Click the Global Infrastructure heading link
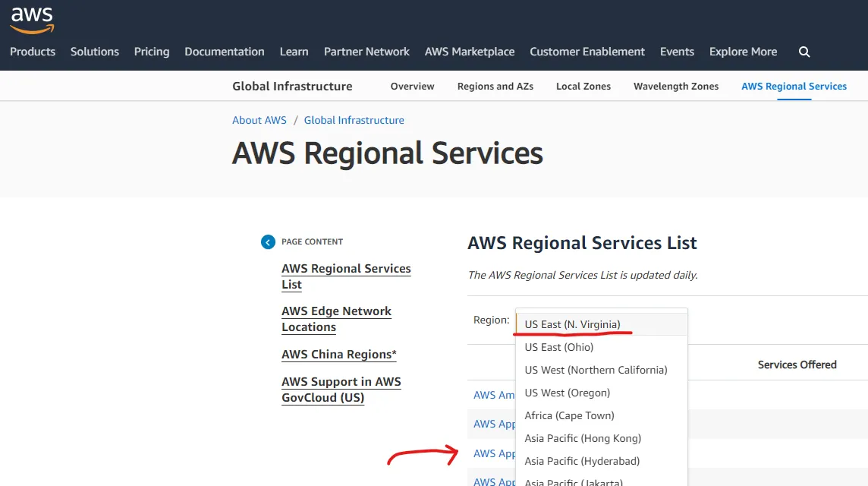Viewport: 868px width, 486px height. tap(292, 86)
